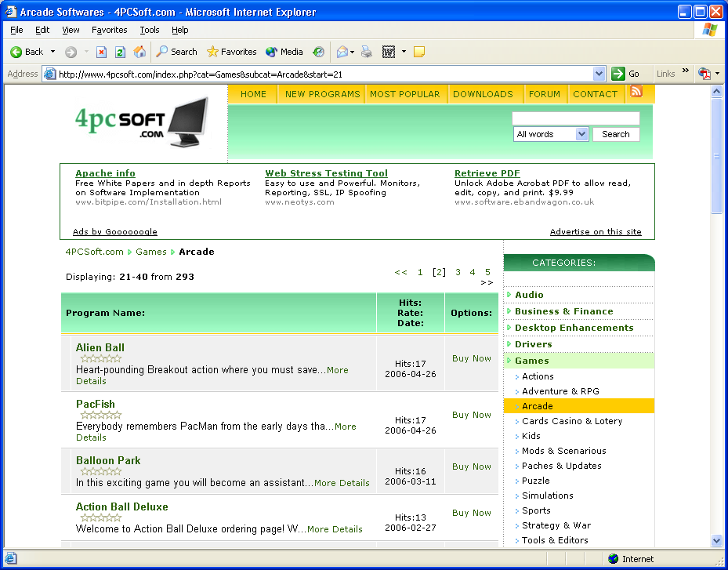Open the History toolbar icon
This screenshot has height=570, width=728.
point(318,52)
